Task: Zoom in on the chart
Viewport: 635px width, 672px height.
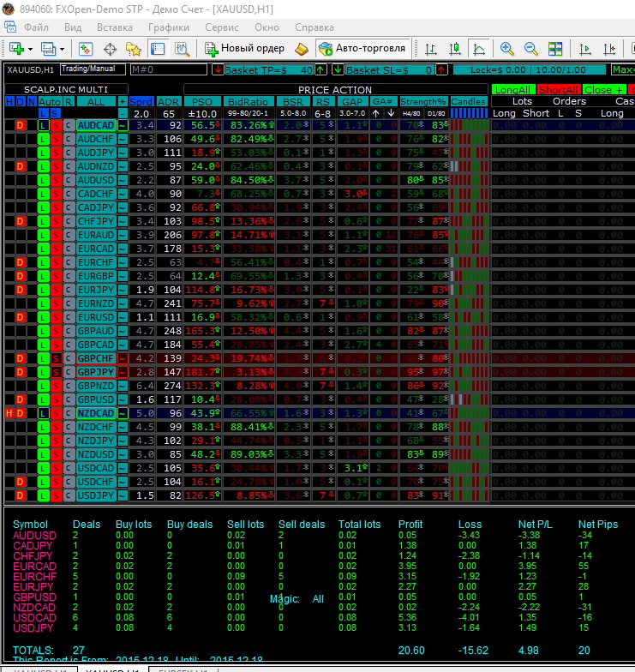Action: tap(507, 48)
